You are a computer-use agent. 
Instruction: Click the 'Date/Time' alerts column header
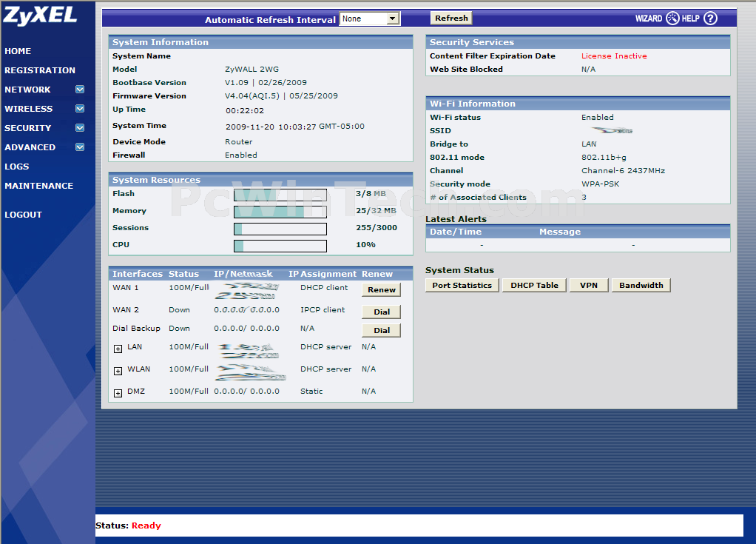[456, 232]
